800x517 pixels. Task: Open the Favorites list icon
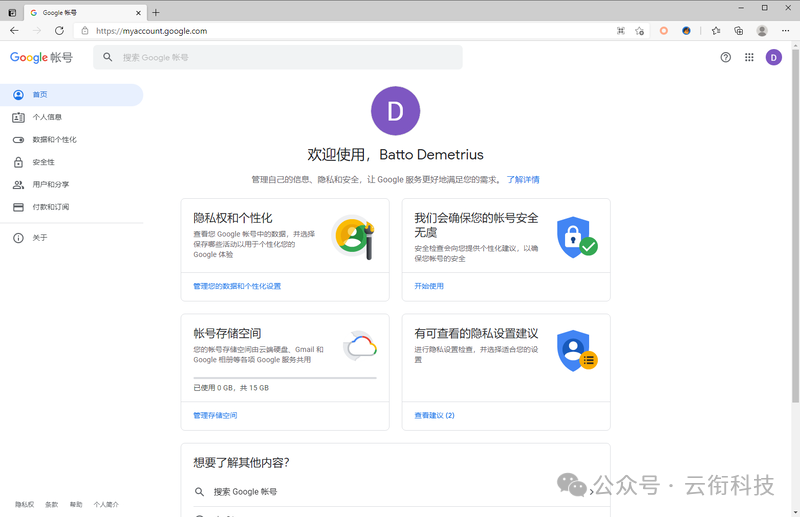pos(716,31)
